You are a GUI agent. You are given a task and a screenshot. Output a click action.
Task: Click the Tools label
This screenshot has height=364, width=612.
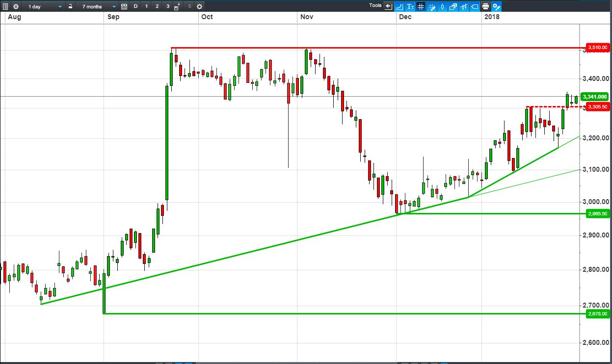pyautogui.click(x=375, y=5)
